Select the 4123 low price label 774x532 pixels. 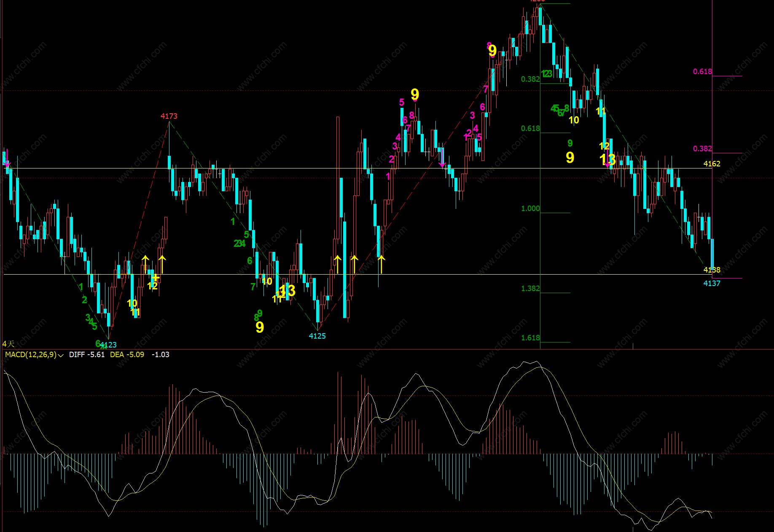108,345
